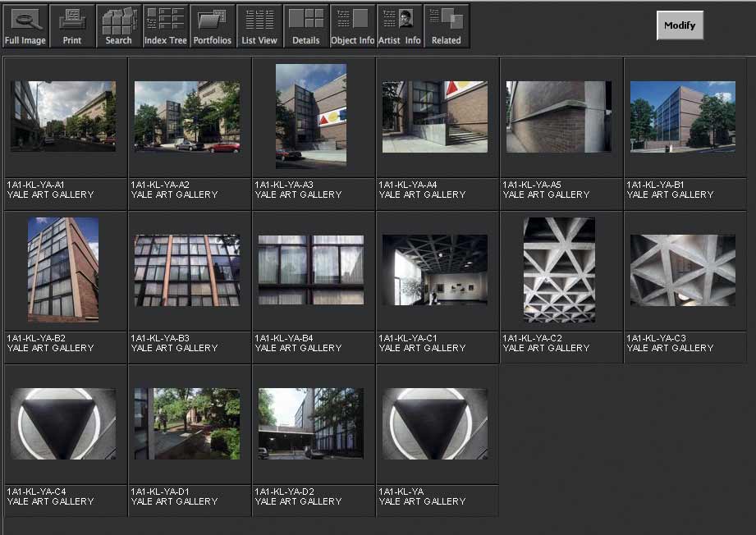
Task: Select thumbnail 1A1-KL-YA-B1 blue glass facade
Action: (683, 117)
